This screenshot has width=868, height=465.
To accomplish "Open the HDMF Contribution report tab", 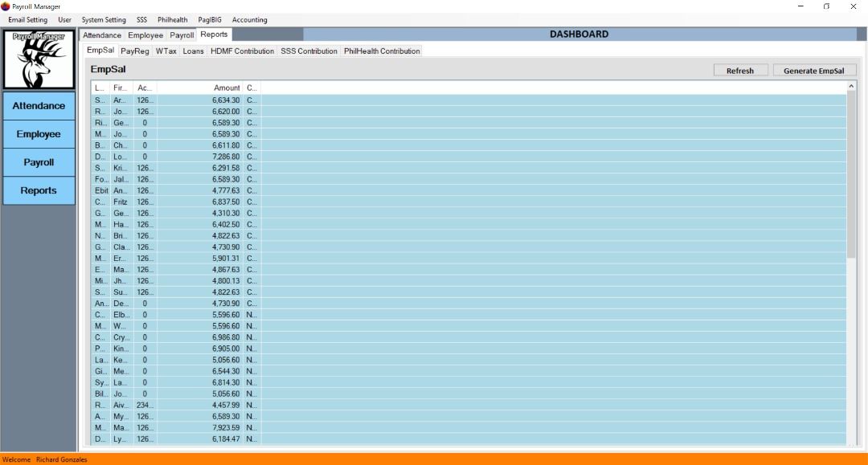I will pyautogui.click(x=243, y=50).
